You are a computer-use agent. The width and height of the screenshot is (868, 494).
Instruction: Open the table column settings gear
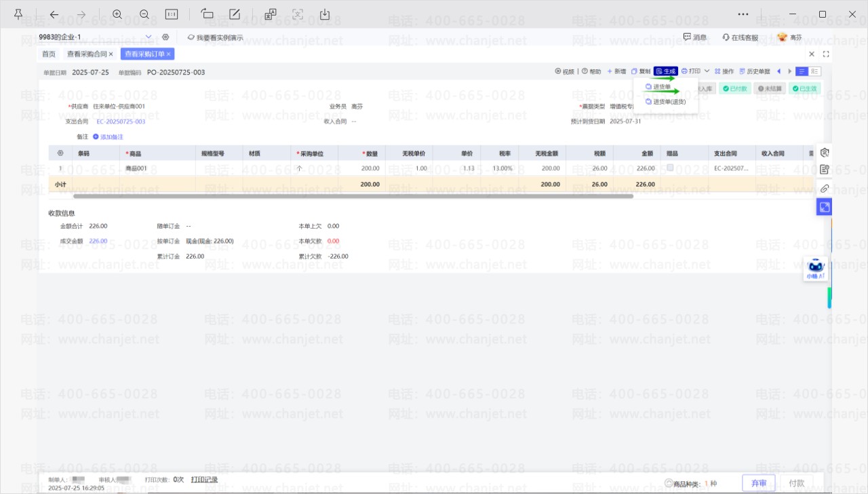[x=60, y=153]
